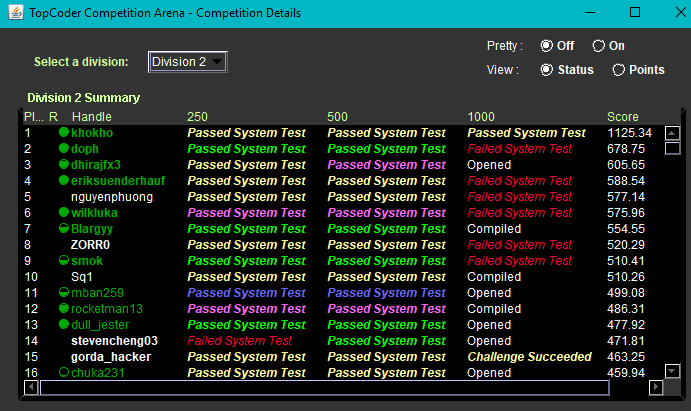Click the horizontal scroll right arrow
691x411 pixels.
coord(656,387)
